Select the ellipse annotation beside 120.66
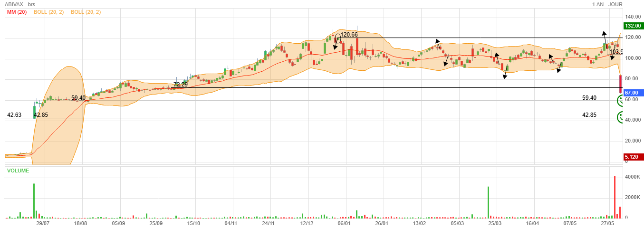The width and height of the screenshot is (644, 228). [338, 38]
